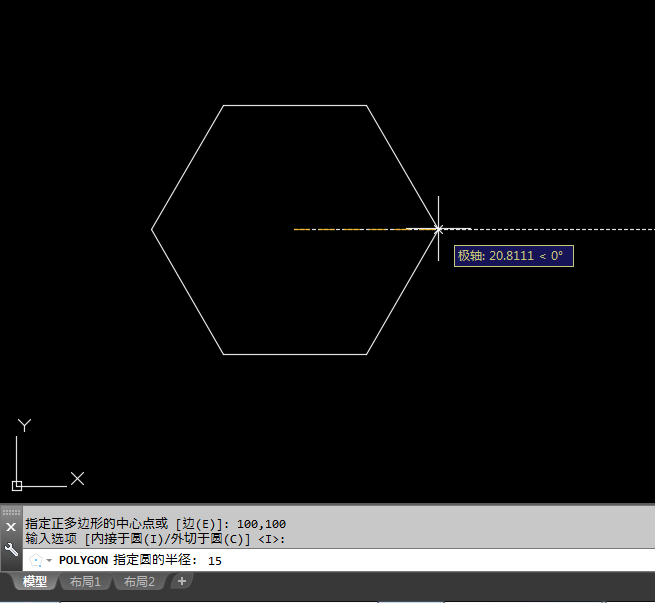Image resolution: width=655 pixels, height=603 pixels.
Task: Click the POLYGON radius input field
Action: point(338,560)
